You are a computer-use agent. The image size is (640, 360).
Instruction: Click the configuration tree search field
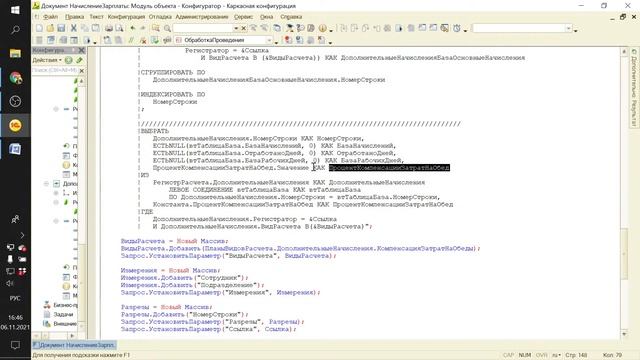(x=55, y=70)
